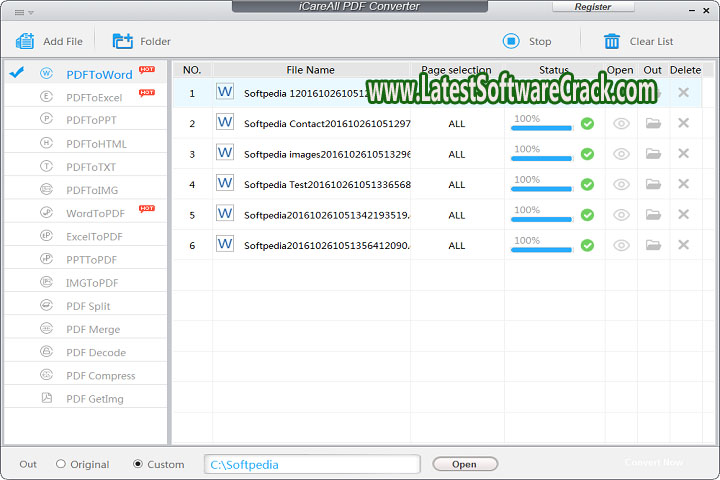720x480 pixels.
Task: Click the Convert Now button
Action: pos(654,463)
